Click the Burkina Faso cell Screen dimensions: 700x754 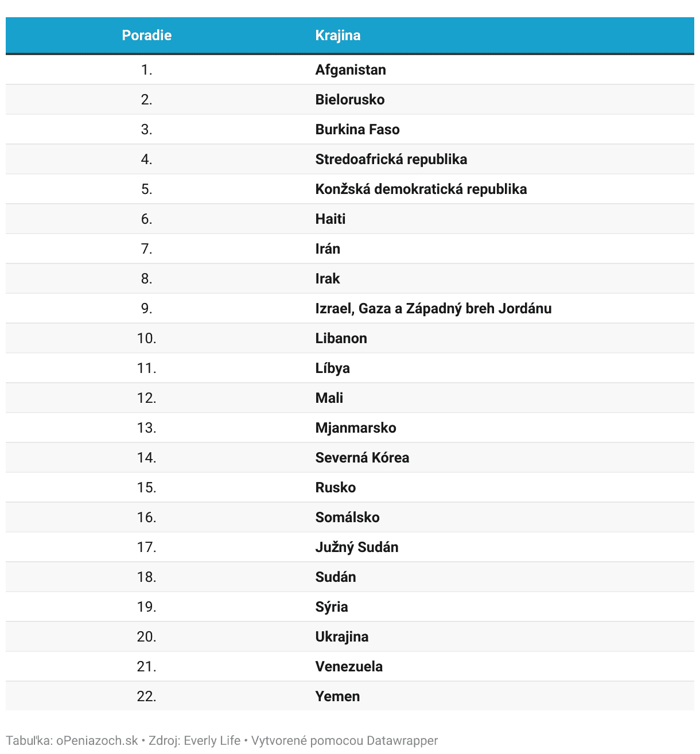pyautogui.click(x=357, y=130)
